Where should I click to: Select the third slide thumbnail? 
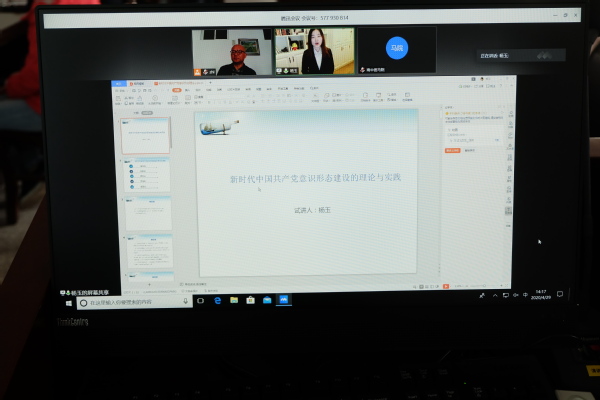[x=148, y=213]
